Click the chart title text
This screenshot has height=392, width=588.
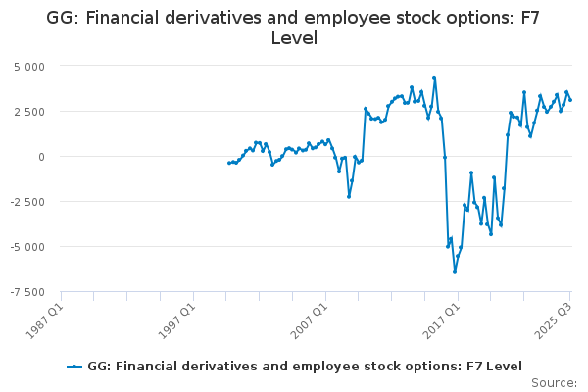pyautogui.click(x=294, y=27)
